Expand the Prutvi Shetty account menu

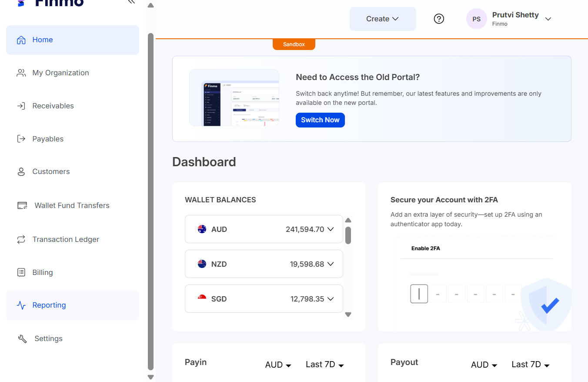[x=548, y=19]
